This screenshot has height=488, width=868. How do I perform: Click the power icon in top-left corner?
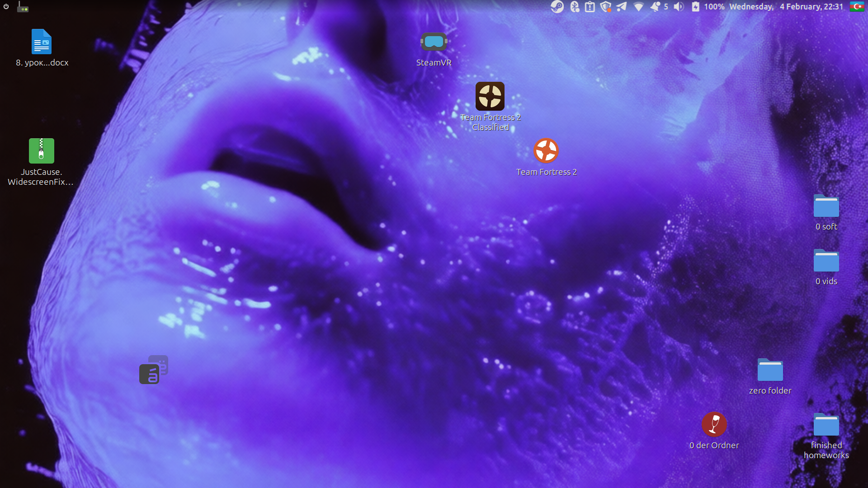coord(6,7)
